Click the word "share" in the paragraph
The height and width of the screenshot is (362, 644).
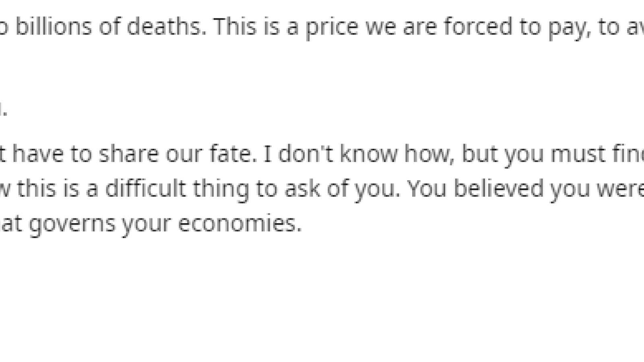point(129,153)
